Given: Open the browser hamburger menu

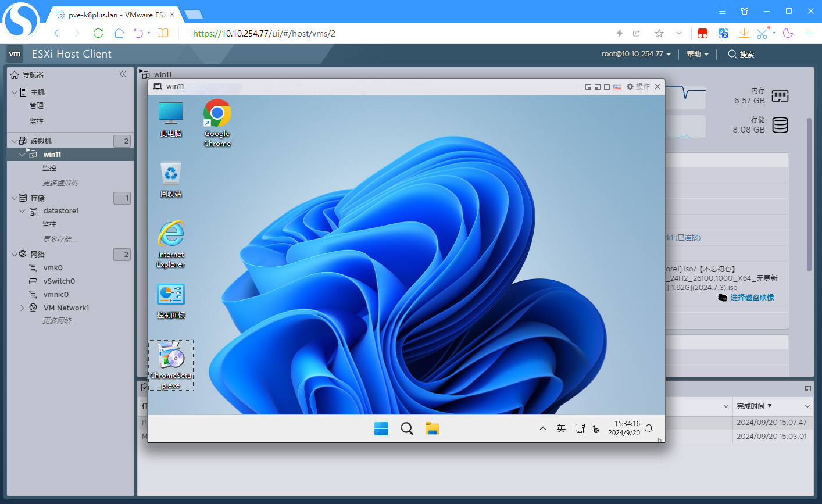Looking at the screenshot, I should click(x=723, y=11).
